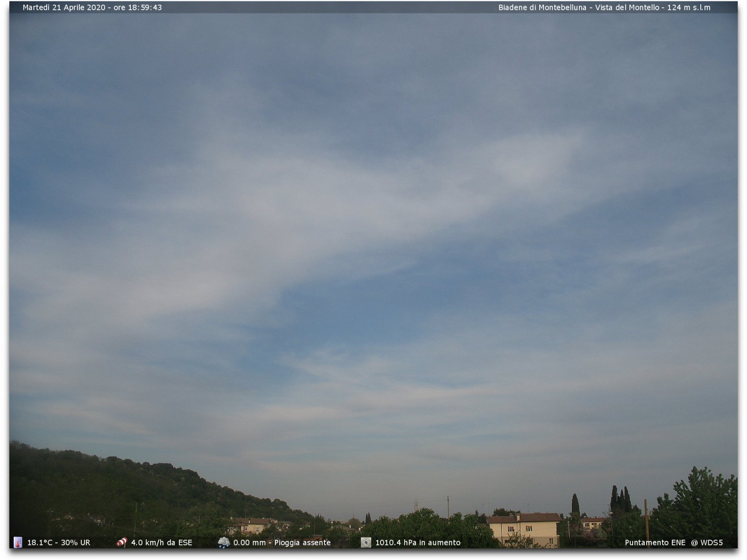Screen dimensions: 747x560
Task: Click the rain cloud icon beside rainfall
Action: pyautogui.click(x=224, y=542)
